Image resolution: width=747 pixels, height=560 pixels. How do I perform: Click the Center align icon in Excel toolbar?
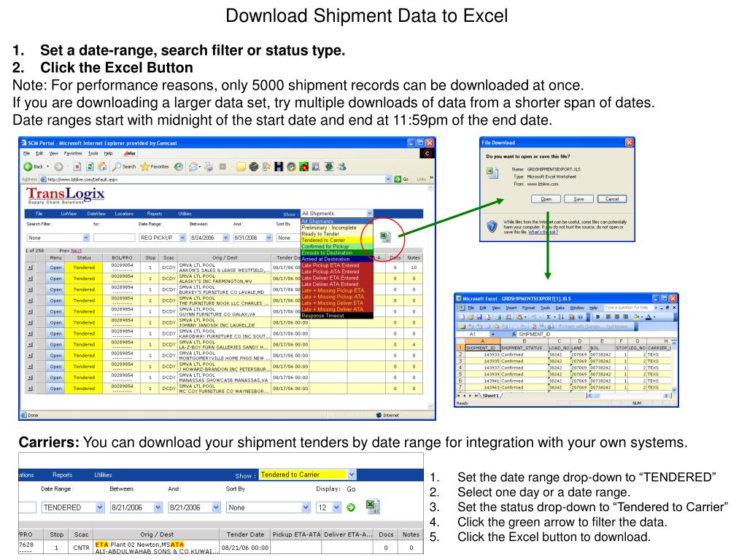point(617,316)
